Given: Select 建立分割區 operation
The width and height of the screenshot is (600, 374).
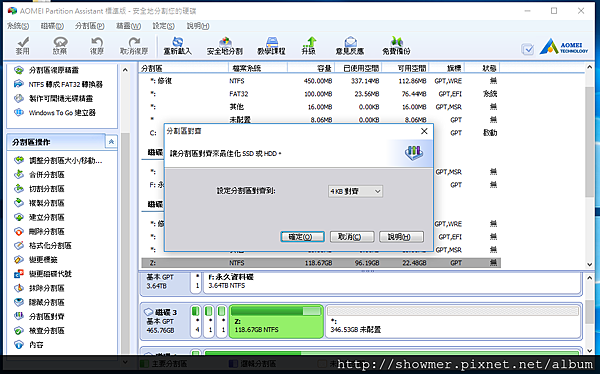Looking at the screenshot, I should coord(39,217).
